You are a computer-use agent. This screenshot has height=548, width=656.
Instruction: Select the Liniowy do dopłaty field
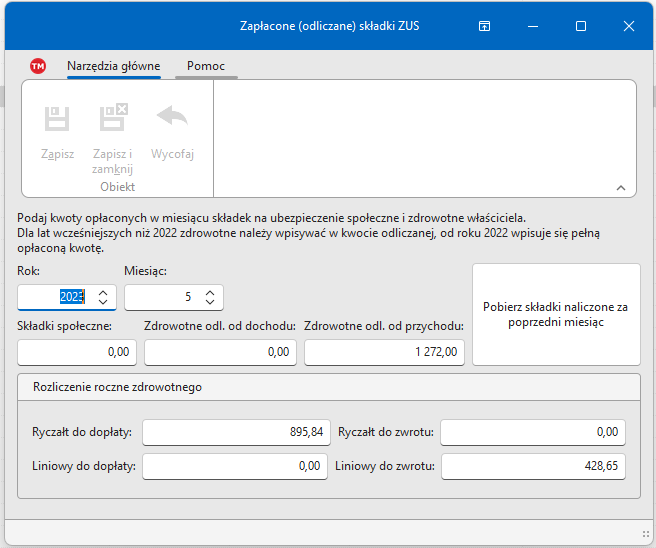(236, 466)
